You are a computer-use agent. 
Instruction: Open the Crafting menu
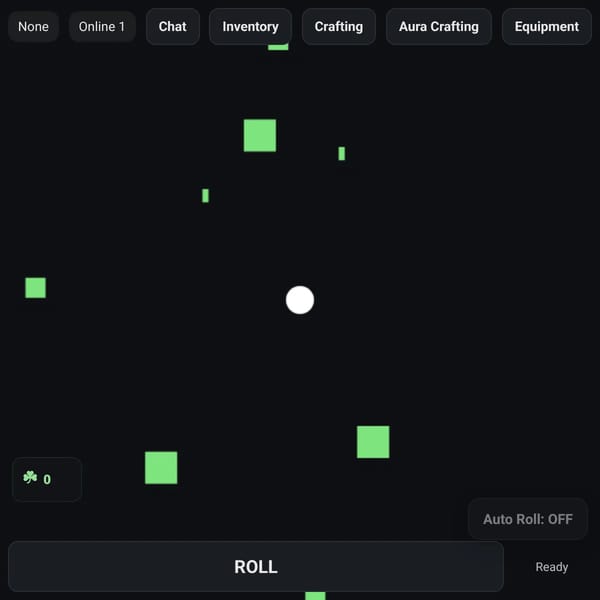pyautogui.click(x=339, y=26)
